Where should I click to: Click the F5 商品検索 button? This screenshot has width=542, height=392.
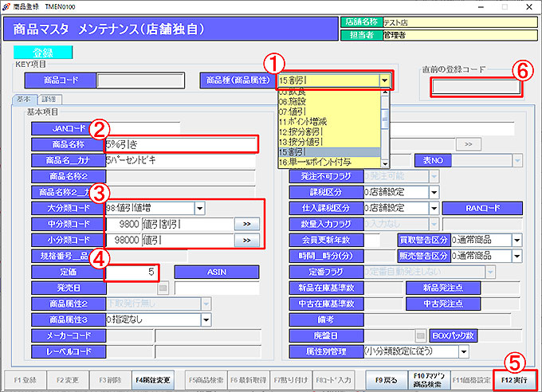click(x=206, y=380)
